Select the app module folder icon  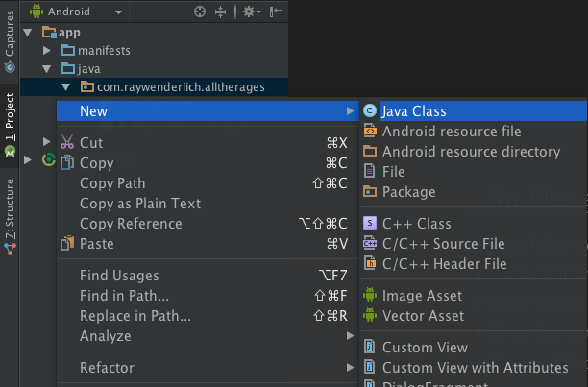[x=49, y=33]
